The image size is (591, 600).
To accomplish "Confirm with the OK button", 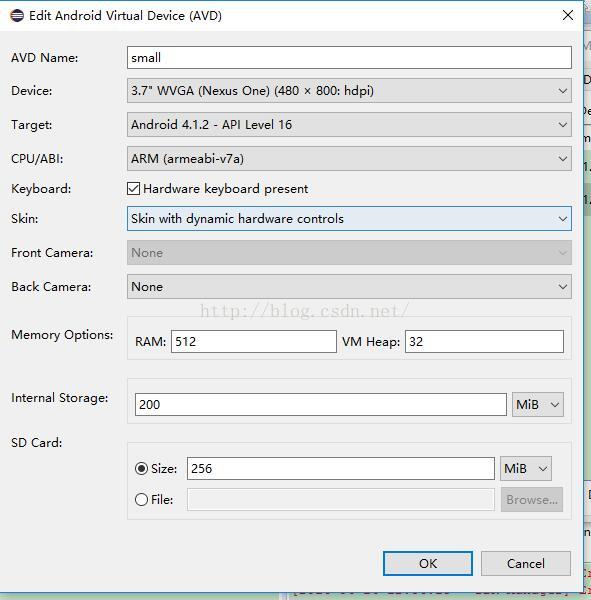I will [x=428, y=563].
